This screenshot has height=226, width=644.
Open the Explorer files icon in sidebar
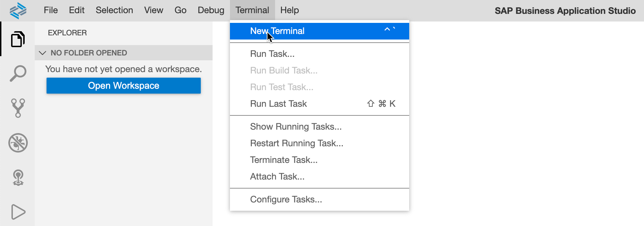tap(18, 39)
